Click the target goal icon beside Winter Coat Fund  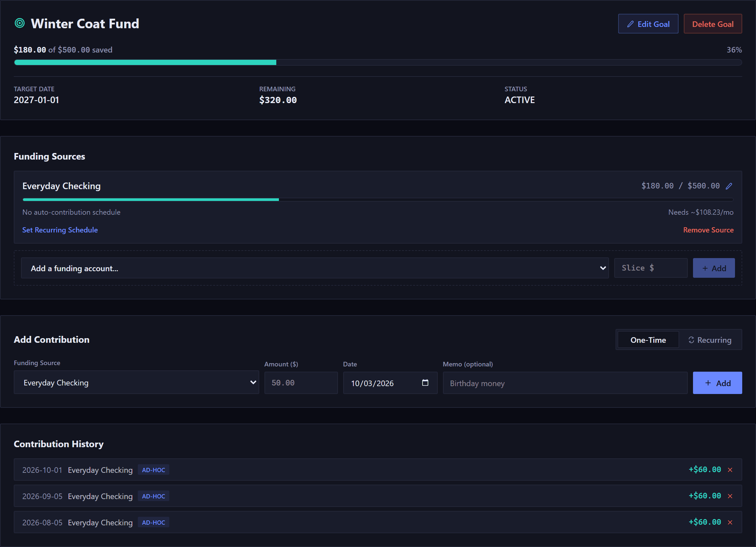pyautogui.click(x=20, y=23)
